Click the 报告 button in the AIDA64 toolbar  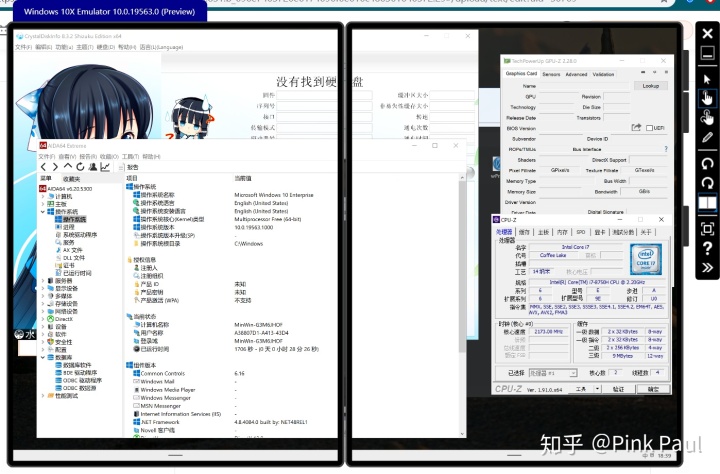(129, 167)
